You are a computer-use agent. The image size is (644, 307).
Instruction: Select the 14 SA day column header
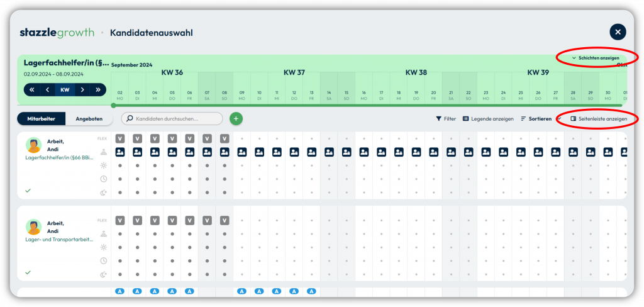coord(329,96)
